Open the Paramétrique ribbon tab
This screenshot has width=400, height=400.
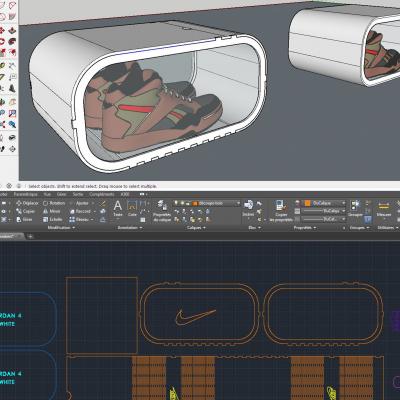[25, 194]
